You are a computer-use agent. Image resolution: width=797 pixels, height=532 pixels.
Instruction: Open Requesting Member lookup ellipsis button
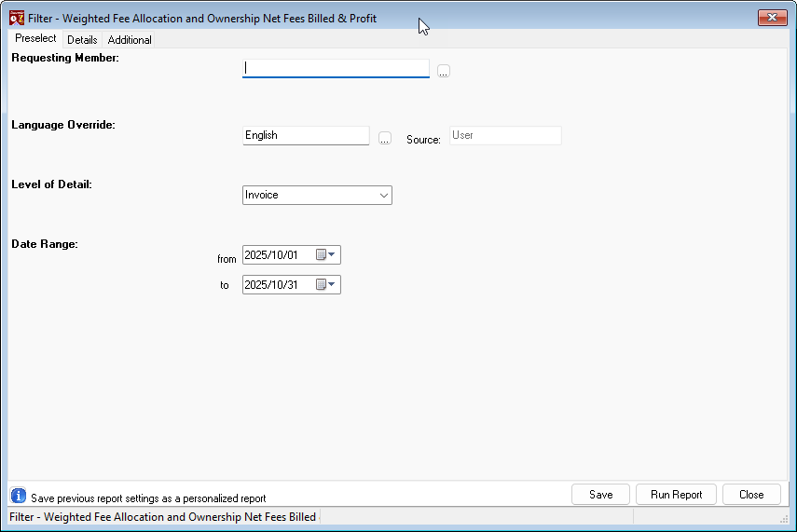(x=443, y=71)
